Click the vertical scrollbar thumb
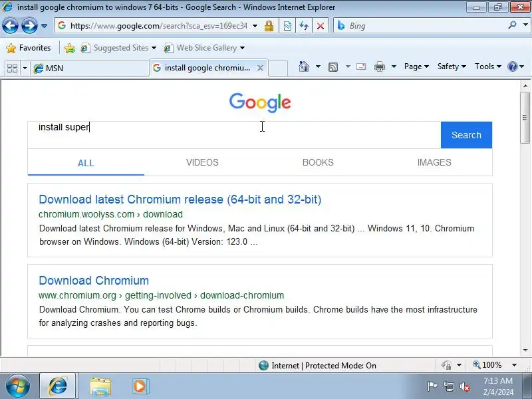This screenshot has height=399, width=532. [x=525, y=118]
